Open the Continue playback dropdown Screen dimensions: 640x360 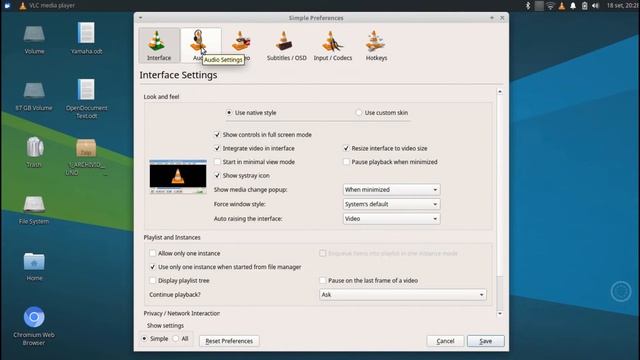pyautogui.click(x=402, y=295)
